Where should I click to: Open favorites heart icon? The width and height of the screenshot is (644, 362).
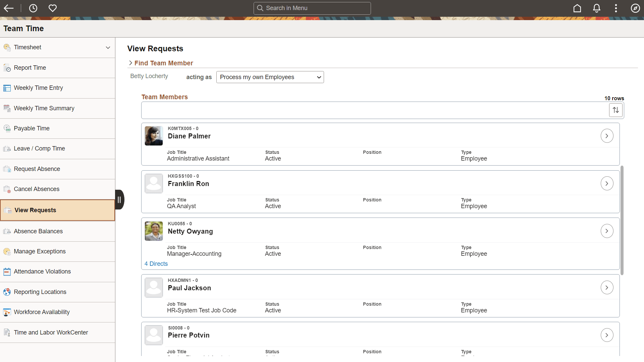(x=53, y=8)
